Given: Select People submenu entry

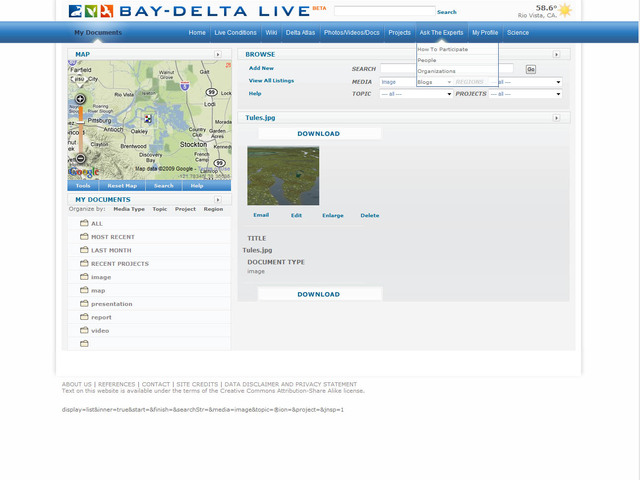Looking at the screenshot, I should click(x=427, y=60).
